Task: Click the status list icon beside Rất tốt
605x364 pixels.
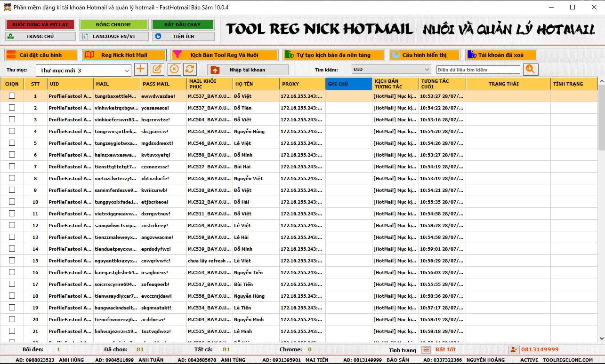Action: tap(426, 349)
